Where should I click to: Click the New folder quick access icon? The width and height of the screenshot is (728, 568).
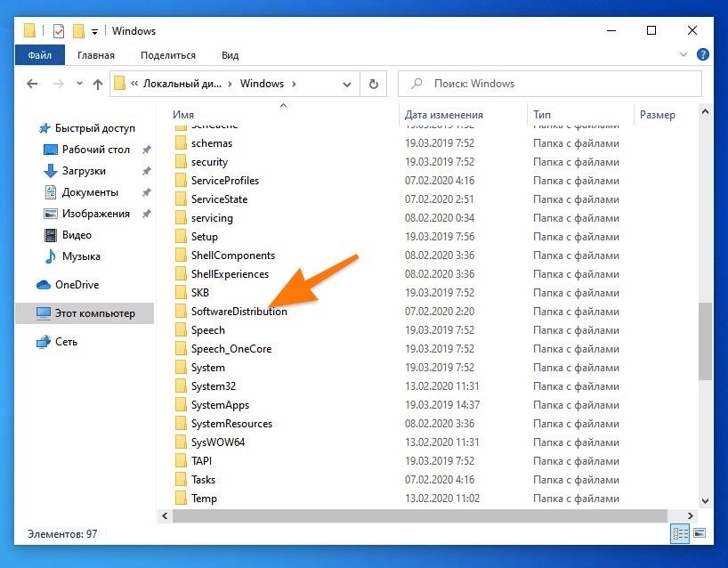point(78,31)
